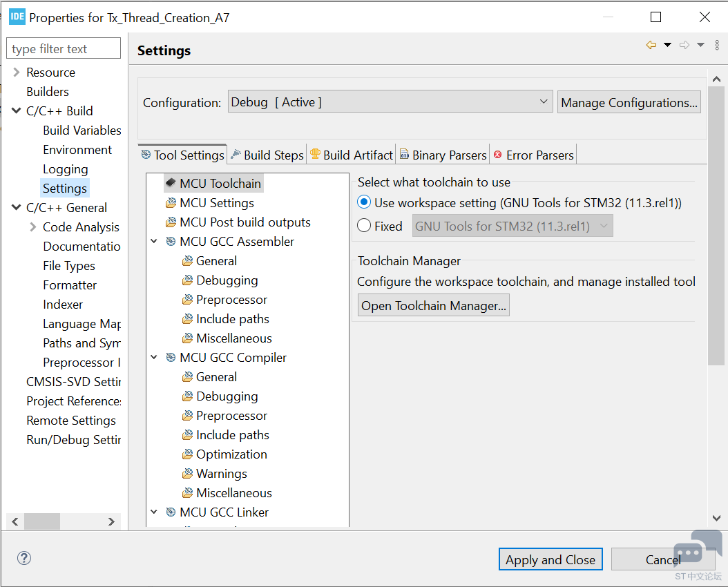Switch to the Binary Parsers tab
This screenshot has width=728, height=587.
443,155
